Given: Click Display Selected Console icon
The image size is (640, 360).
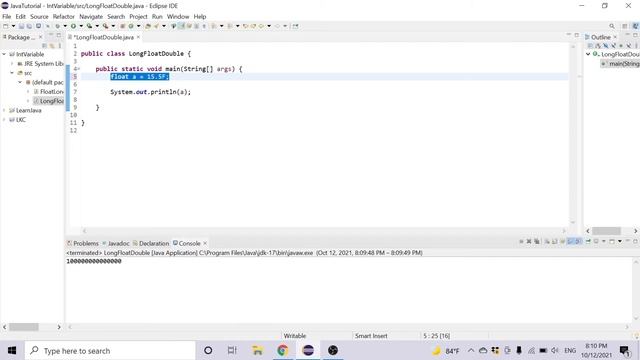Looking at the screenshot, I should (596, 242).
